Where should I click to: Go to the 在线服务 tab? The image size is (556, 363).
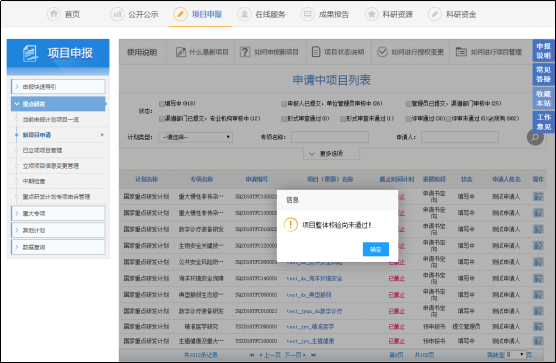click(x=262, y=14)
